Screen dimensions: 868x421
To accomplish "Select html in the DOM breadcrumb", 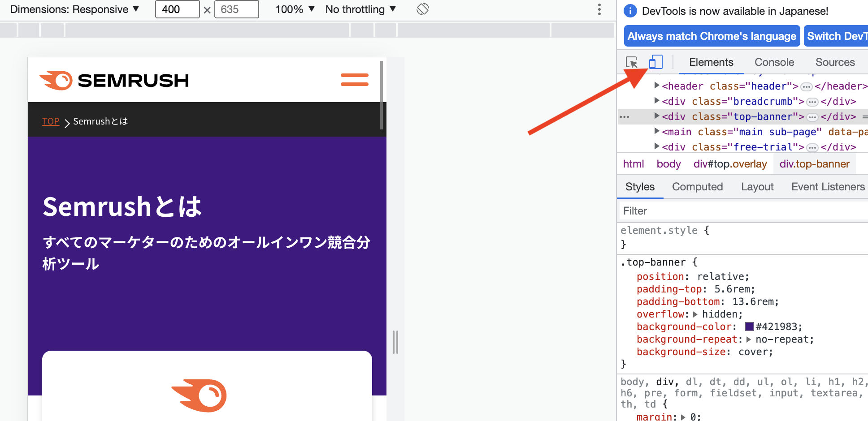I will pos(634,164).
